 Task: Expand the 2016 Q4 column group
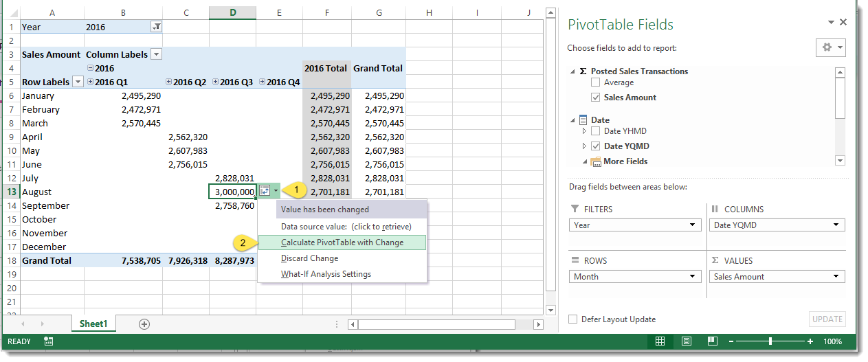[x=263, y=82]
